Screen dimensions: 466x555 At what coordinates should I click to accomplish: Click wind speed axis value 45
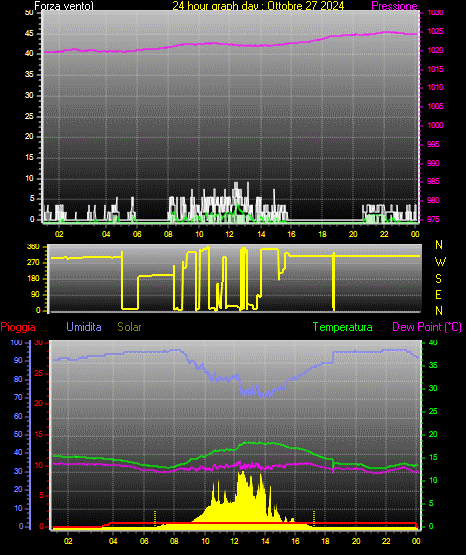(29, 33)
